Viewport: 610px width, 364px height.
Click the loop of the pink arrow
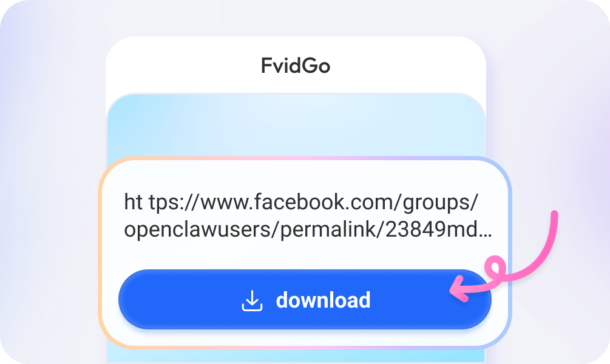pos(495,268)
